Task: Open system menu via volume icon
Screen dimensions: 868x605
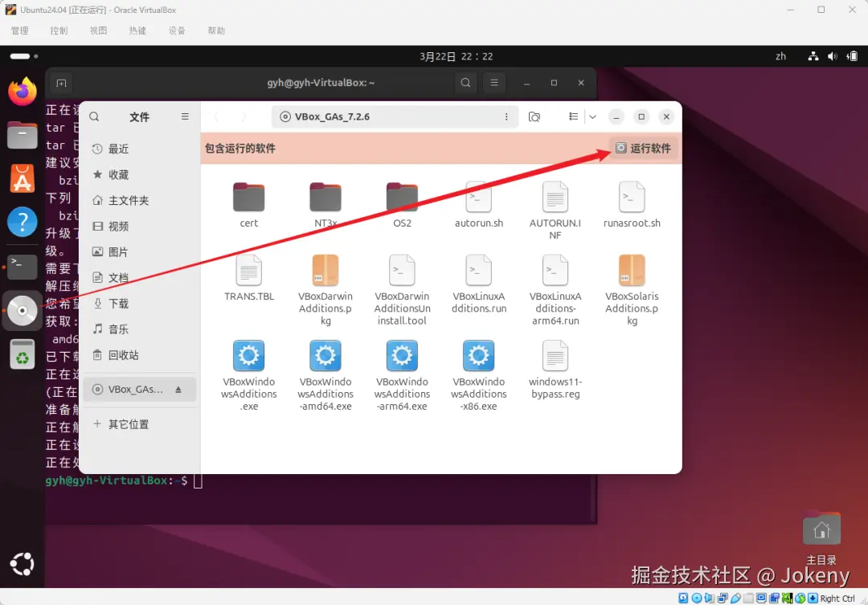Action: (832, 56)
